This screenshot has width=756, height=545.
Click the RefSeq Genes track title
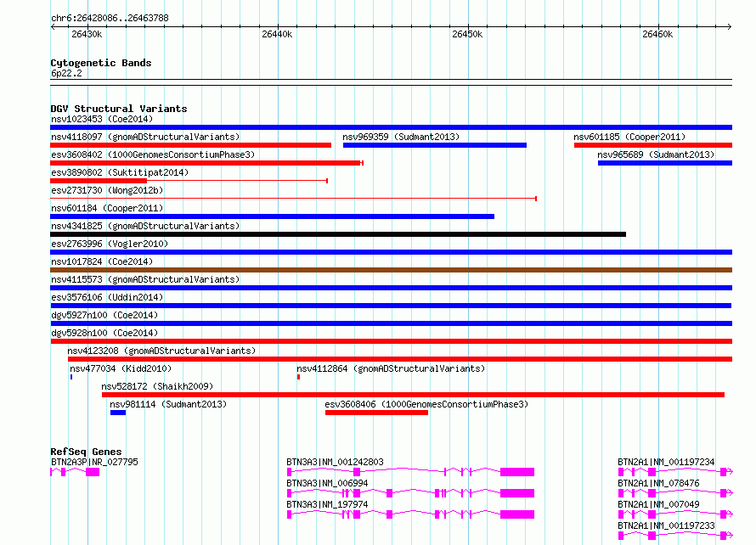[x=87, y=452]
